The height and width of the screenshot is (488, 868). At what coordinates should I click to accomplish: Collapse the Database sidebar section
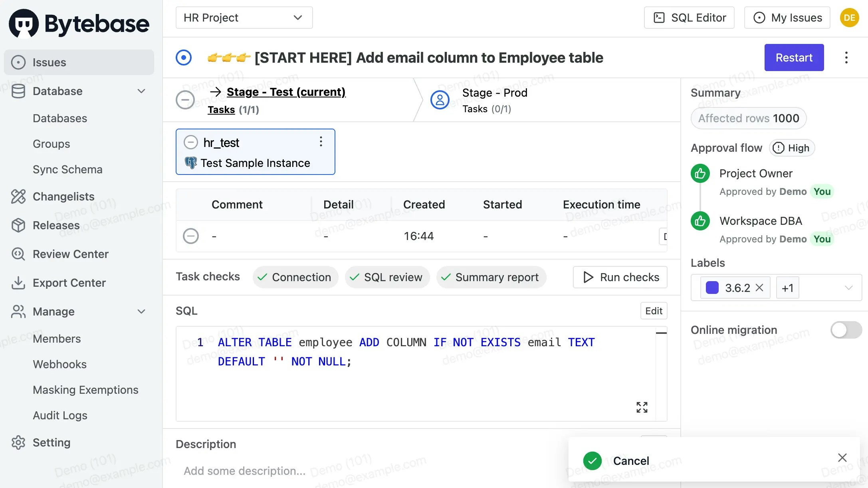click(141, 91)
